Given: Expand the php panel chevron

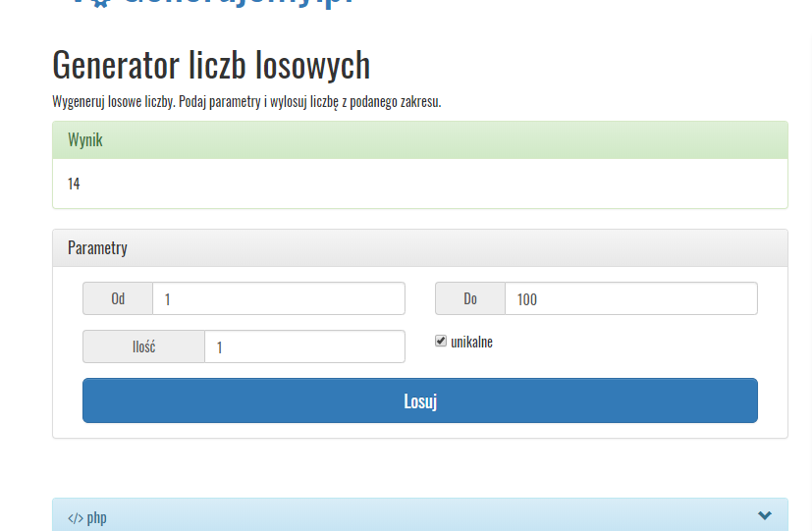Looking at the screenshot, I should point(764,515).
